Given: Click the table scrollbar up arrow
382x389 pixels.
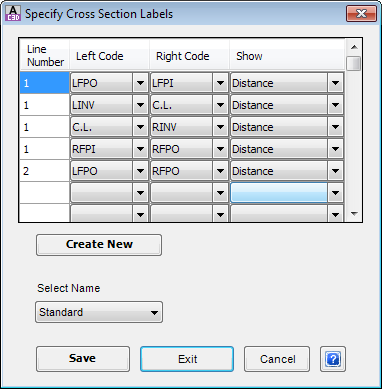Looking at the screenshot, I should click(354, 47).
